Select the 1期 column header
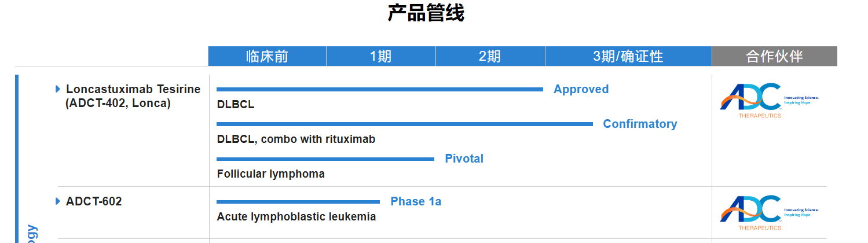The height and width of the screenshot is (243, 868). point(381,56)
